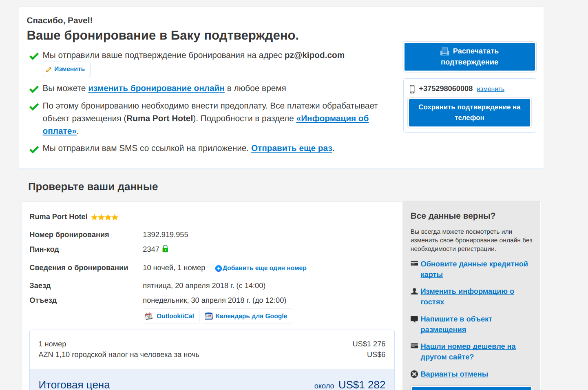
Task: Add booking to Outlook/iCal
Action: [171, 316]
